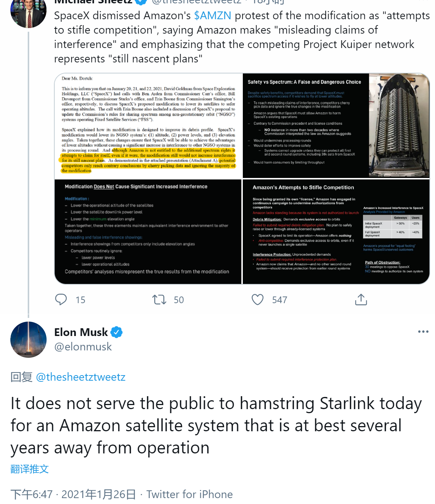Image resolution: width=435 pixels, height=504 pixels.
Task: Click the 翻译推文 translate tweet link
Action: (x=30, y=469)
